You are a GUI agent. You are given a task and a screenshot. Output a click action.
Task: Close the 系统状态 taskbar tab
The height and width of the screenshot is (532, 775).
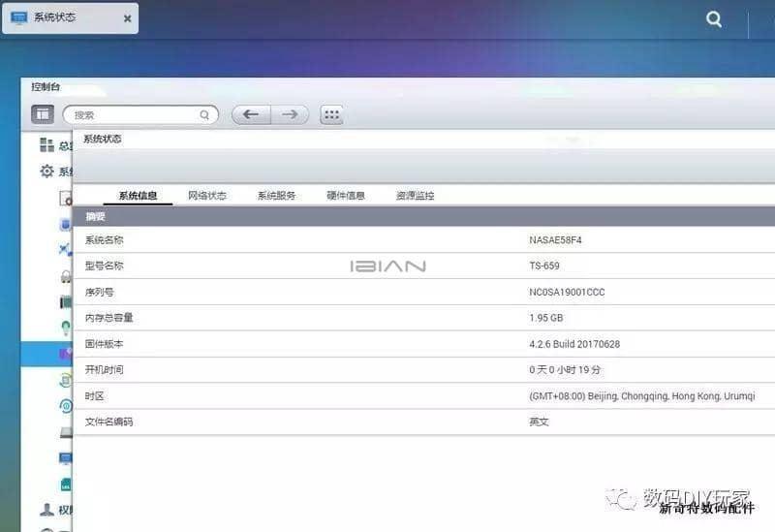128,18
